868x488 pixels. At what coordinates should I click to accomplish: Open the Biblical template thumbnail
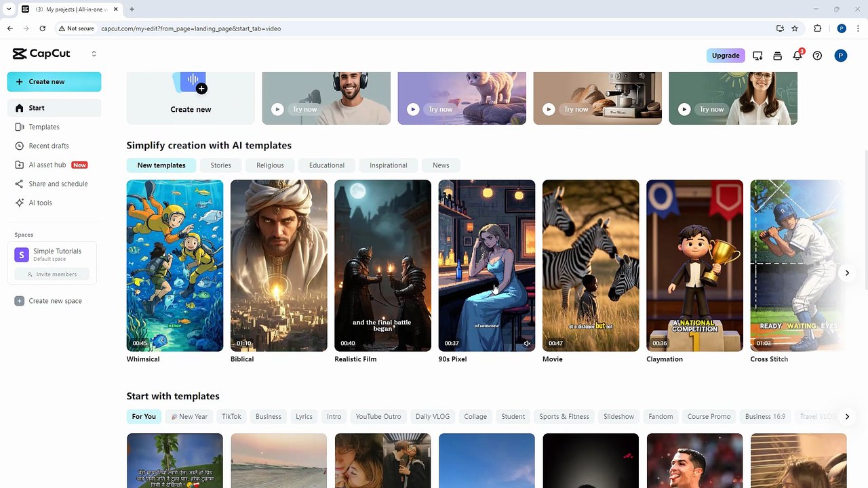[279, 266]
